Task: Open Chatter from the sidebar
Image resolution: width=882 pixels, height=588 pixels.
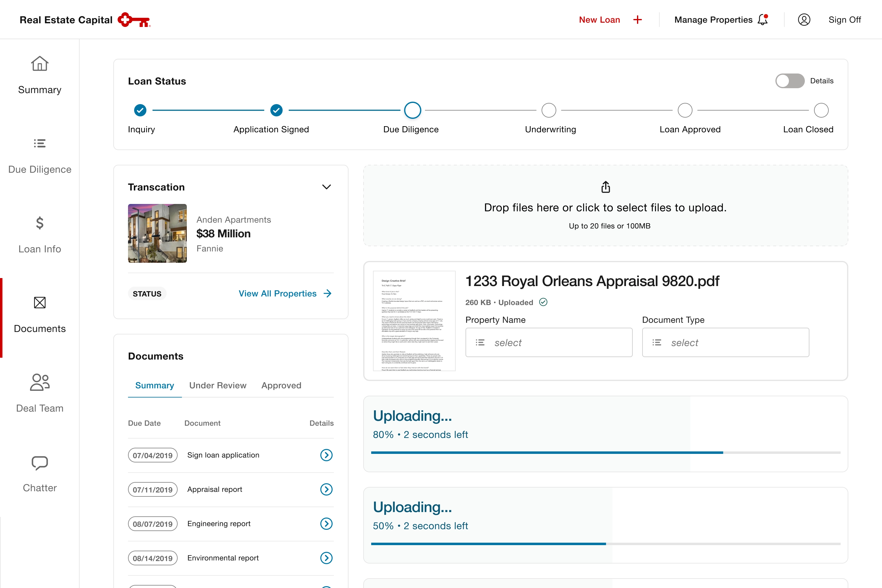Action: (x=40, y=462)
